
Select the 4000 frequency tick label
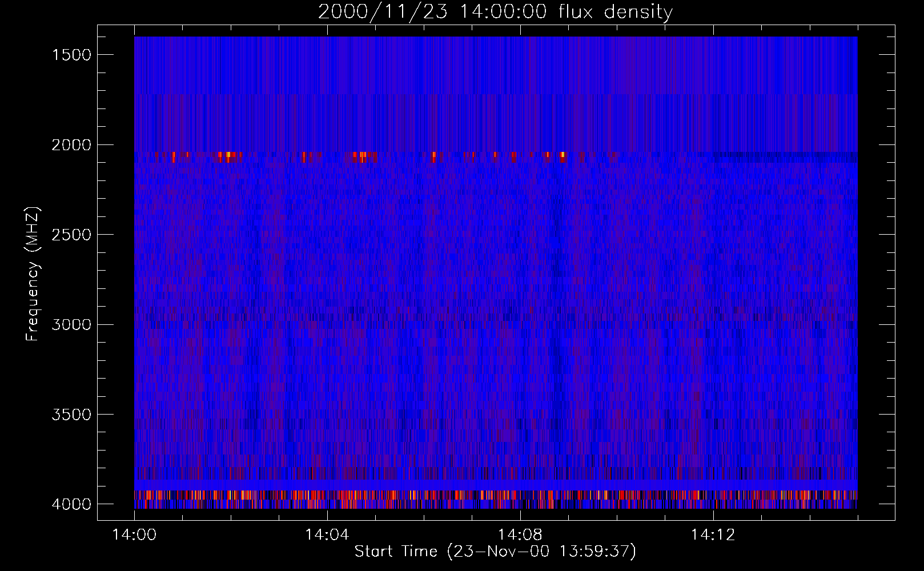pyautogui.click(x=71, y=504)
